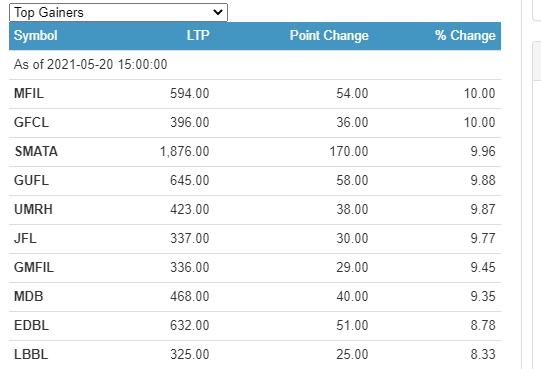Screen dimensions: 541x369
Task: Select the GMFIL symbol link
Action: point(34,268)
